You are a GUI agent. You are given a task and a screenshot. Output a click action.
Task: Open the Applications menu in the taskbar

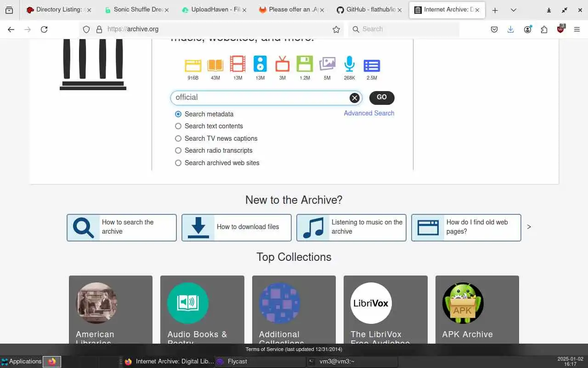(21, 362)
